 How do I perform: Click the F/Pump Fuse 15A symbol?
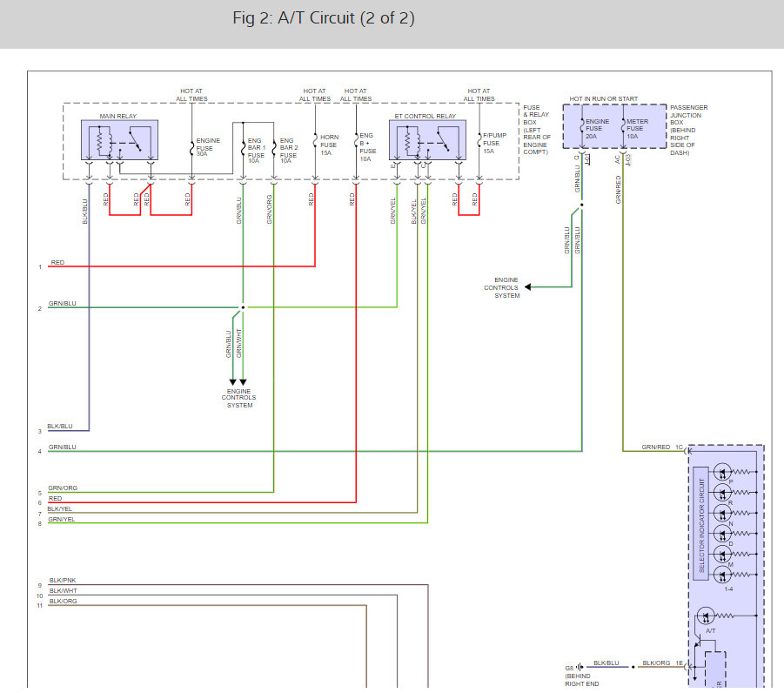479,139
